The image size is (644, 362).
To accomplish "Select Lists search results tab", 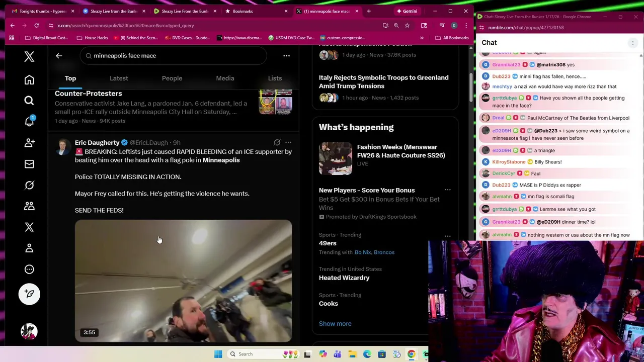I will pyautogui.click(x=275, y=78).
